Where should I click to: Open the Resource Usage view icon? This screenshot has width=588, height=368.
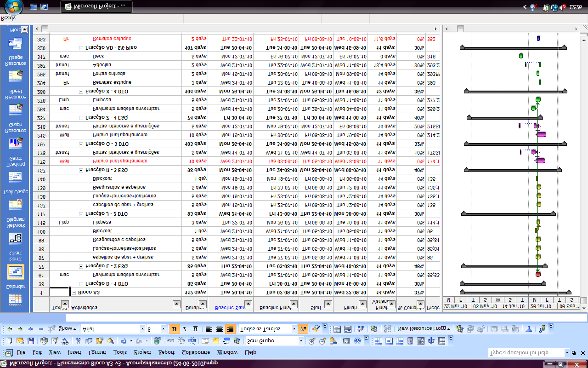pyautogui.click(x=15, y=75)
